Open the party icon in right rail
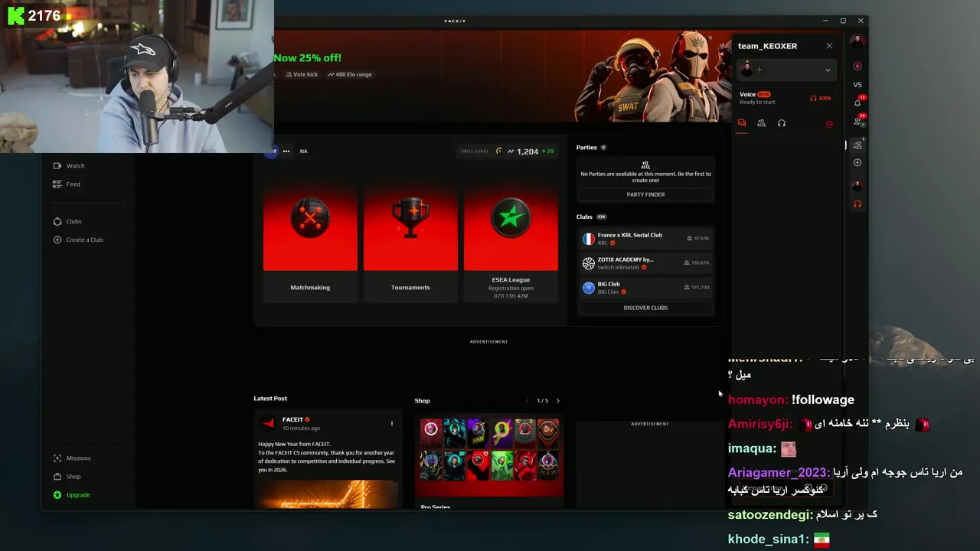The height and width of the screenshot is (551, 980). coord(857,145)
